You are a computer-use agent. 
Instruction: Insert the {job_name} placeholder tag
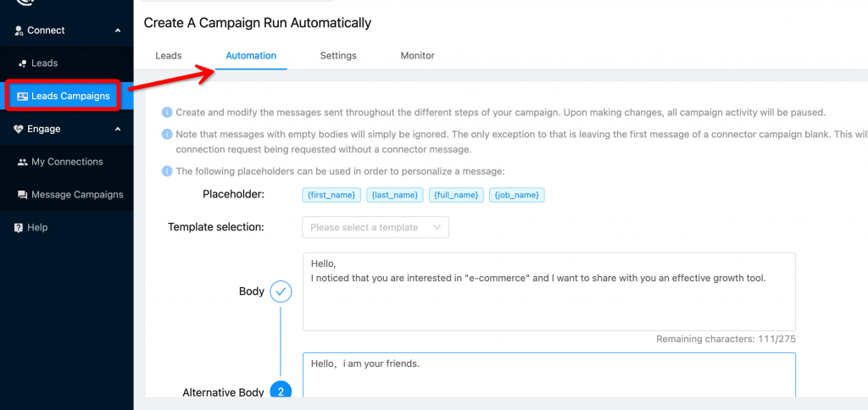[x=516, y=195]
